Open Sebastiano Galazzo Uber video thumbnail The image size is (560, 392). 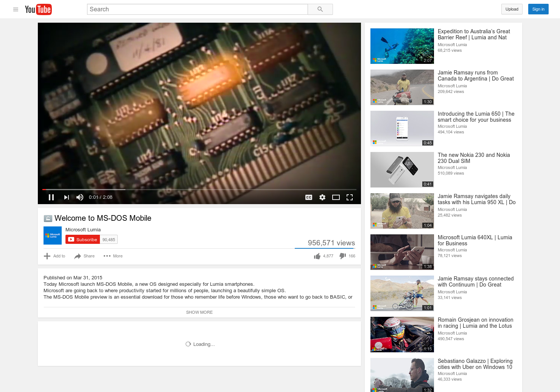point(402,375)
